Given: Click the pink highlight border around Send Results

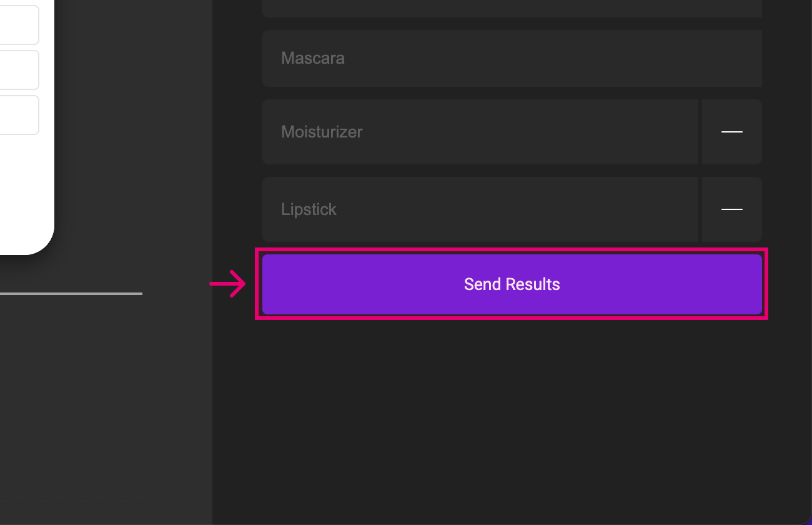Looking at the screenshot, I should pos(512,249).
